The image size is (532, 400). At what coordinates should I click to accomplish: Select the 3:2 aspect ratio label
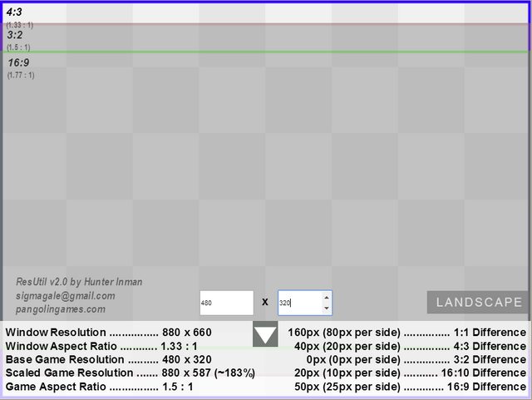click(15, 35)
